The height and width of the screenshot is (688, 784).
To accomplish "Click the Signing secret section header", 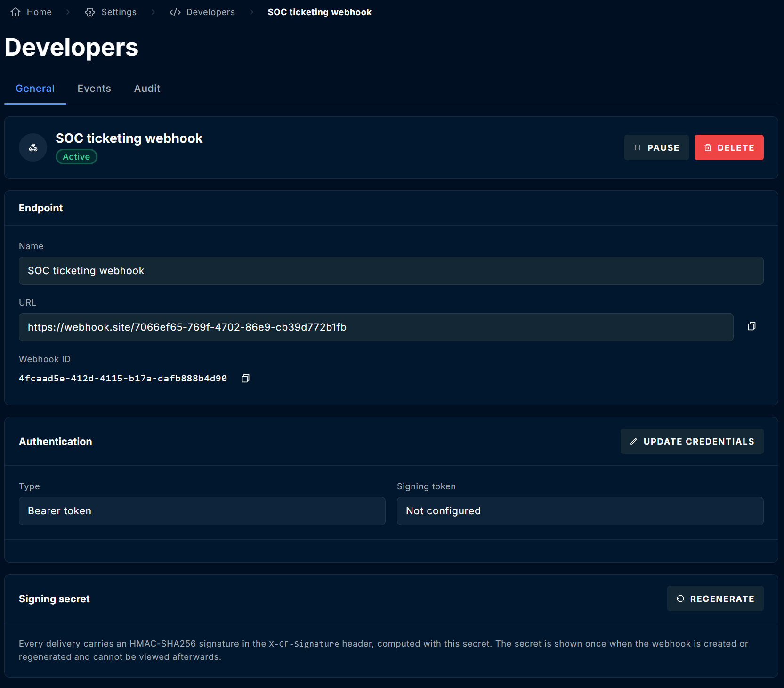I will (x=54, y=599).
